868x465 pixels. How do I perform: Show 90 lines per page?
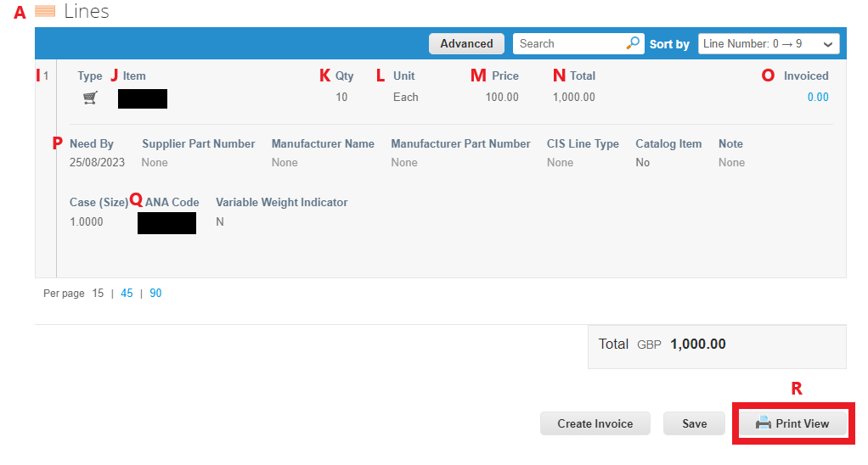(155, 293)
